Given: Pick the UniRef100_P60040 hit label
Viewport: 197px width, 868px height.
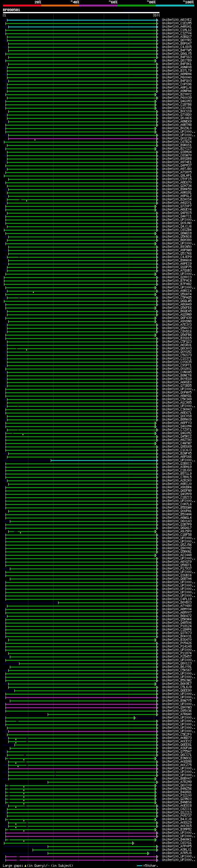Looking at the screenshot, I should pos(177,78).
